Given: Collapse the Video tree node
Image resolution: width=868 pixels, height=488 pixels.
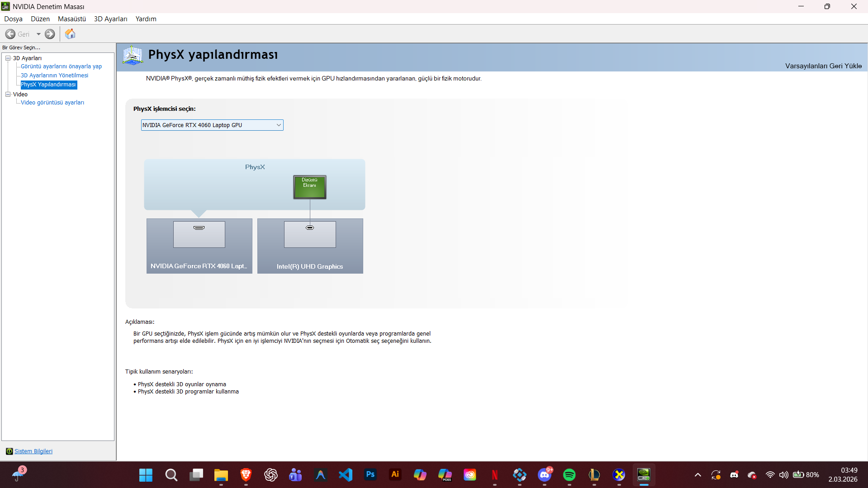Looking at the screenshot, I should [x=8, y=94].
